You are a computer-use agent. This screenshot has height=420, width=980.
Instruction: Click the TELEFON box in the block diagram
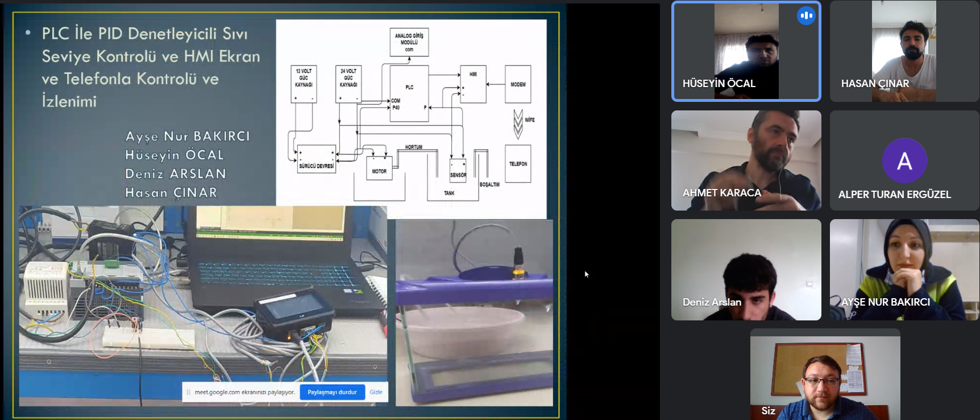click(518, 164)
